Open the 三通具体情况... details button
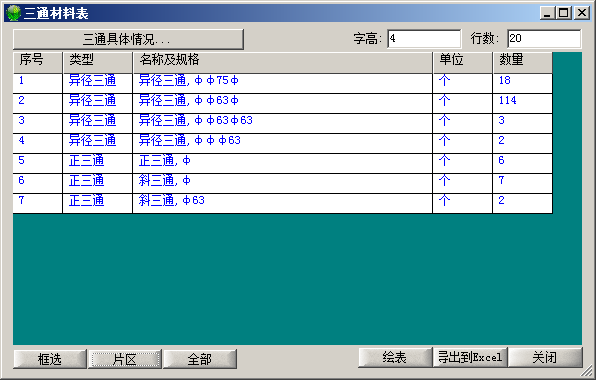The height and width of the screenshot is (380, 596). coord(128,39)
